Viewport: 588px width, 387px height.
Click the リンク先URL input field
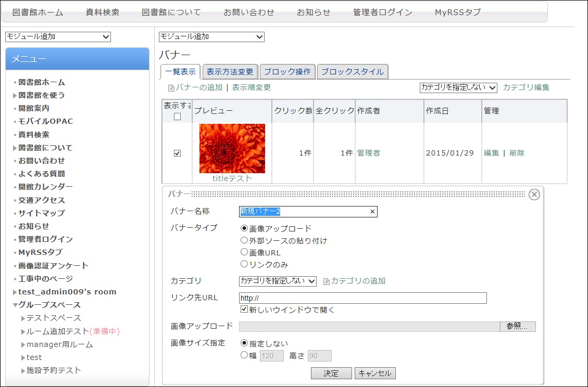click(x=362, y=298)
